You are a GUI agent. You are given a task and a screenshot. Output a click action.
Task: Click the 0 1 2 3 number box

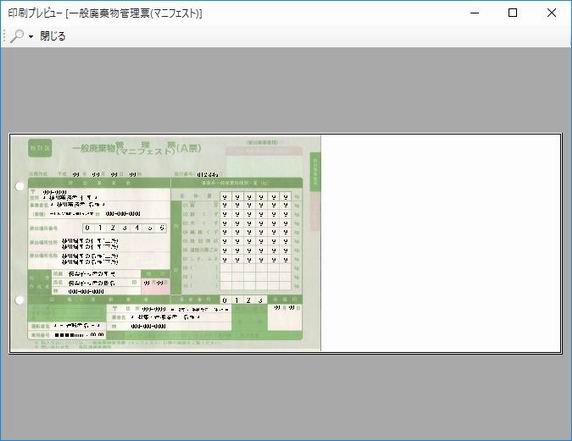pos(243,300)
